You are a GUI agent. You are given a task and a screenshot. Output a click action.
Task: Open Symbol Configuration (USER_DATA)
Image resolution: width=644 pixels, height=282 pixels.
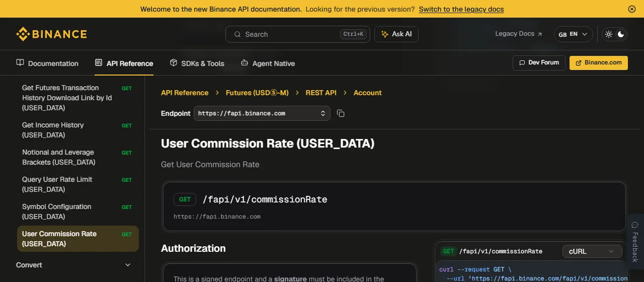(x=77, y=211)
